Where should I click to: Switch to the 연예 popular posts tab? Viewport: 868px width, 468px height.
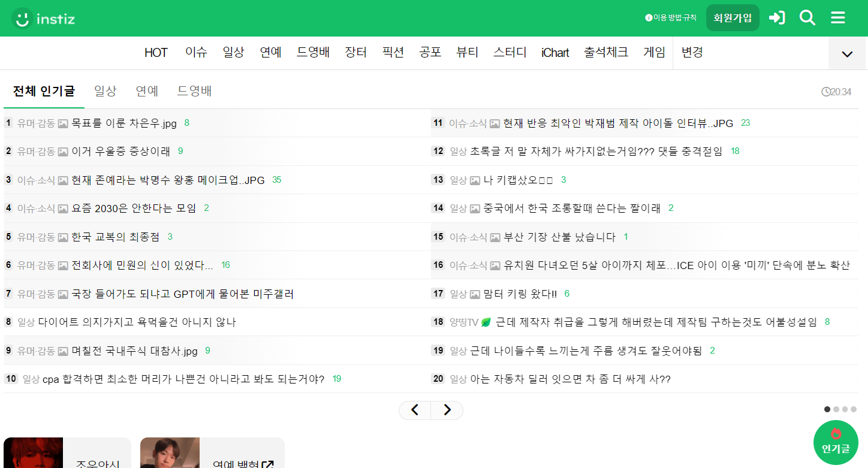pyautogui.click(x=147, y=91)
